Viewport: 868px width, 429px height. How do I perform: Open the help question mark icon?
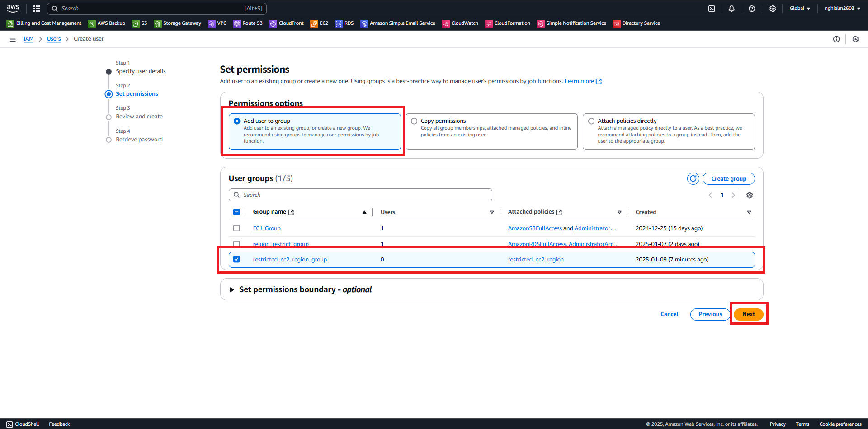tap(752, 9)
